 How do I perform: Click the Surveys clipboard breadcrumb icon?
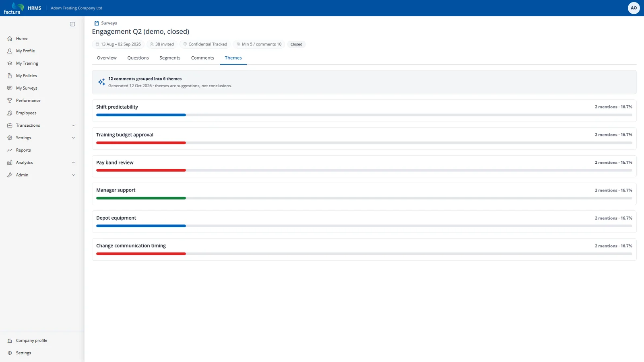97,23
